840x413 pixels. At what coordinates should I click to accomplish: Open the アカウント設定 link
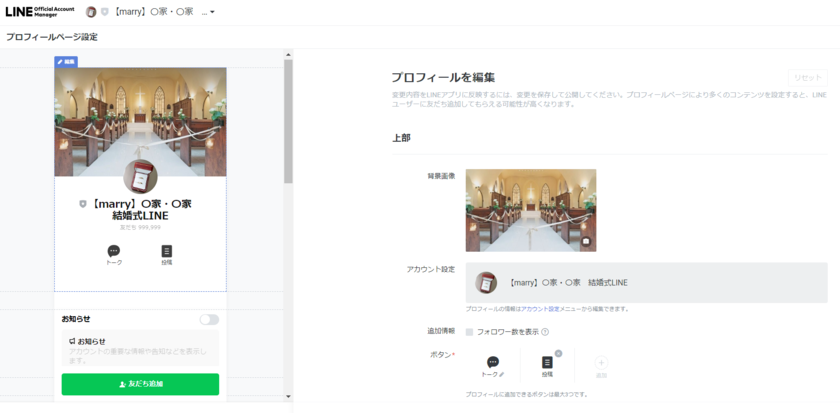click(540, 309)
